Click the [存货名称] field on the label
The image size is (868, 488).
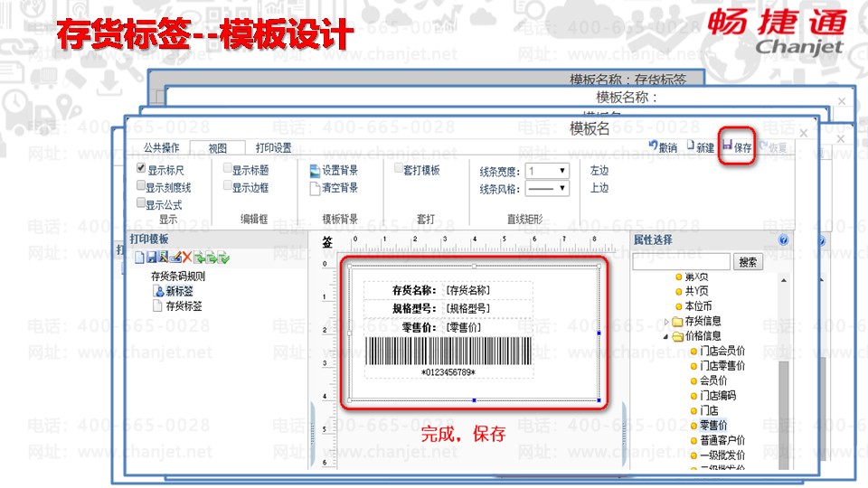click(x=468, y=290)
